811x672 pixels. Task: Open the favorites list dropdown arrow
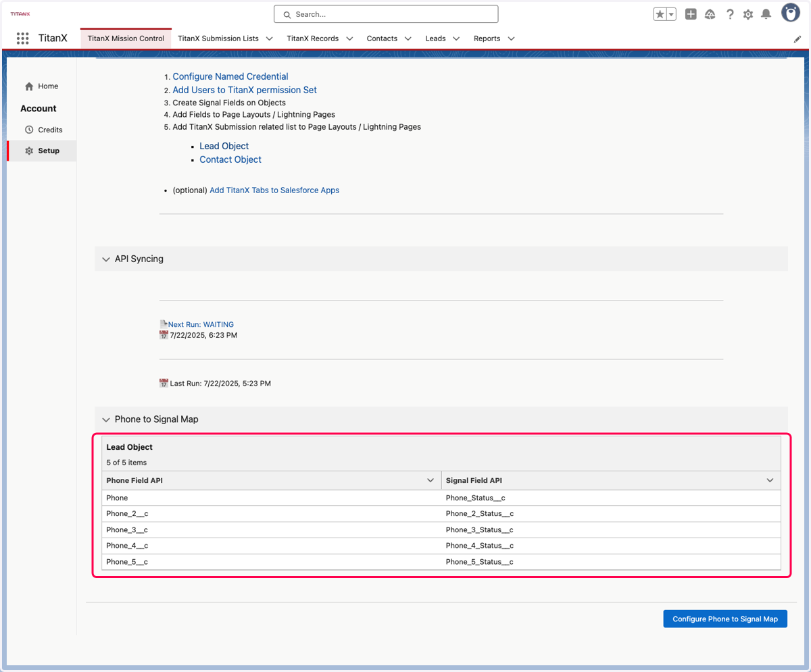point(671,14)
